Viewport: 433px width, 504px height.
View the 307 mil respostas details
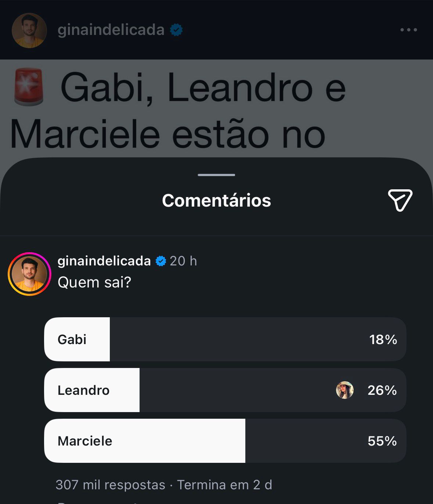point(110,485)
